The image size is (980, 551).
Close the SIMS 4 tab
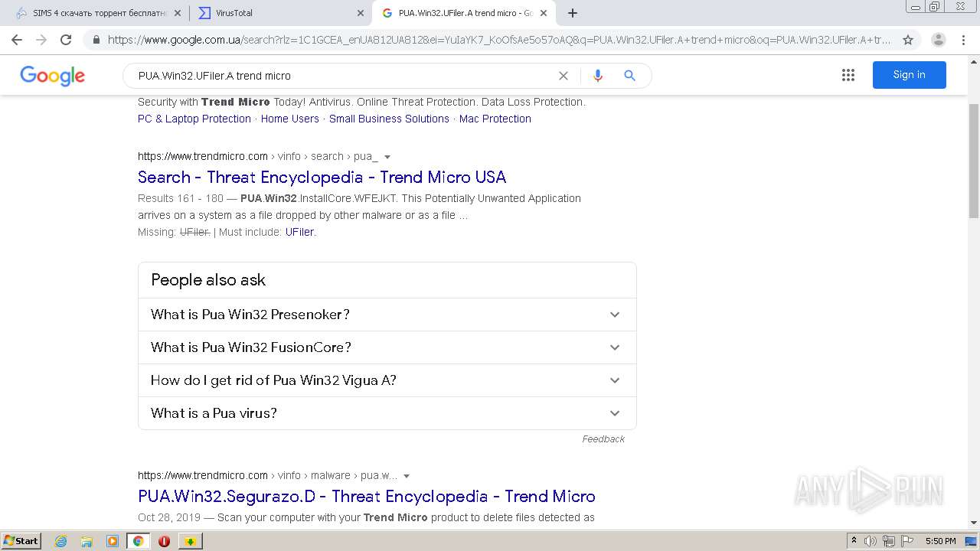coord(178,13)
